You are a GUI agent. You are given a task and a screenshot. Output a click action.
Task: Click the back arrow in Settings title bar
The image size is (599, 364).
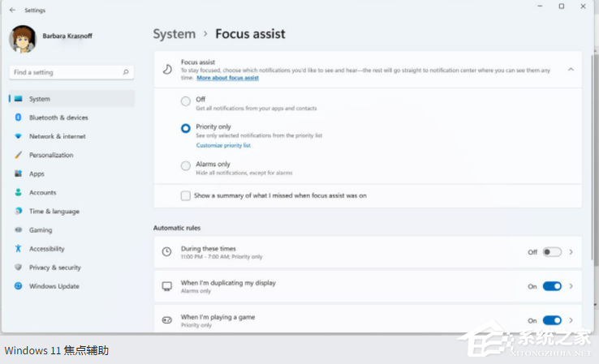pos(12,11)
